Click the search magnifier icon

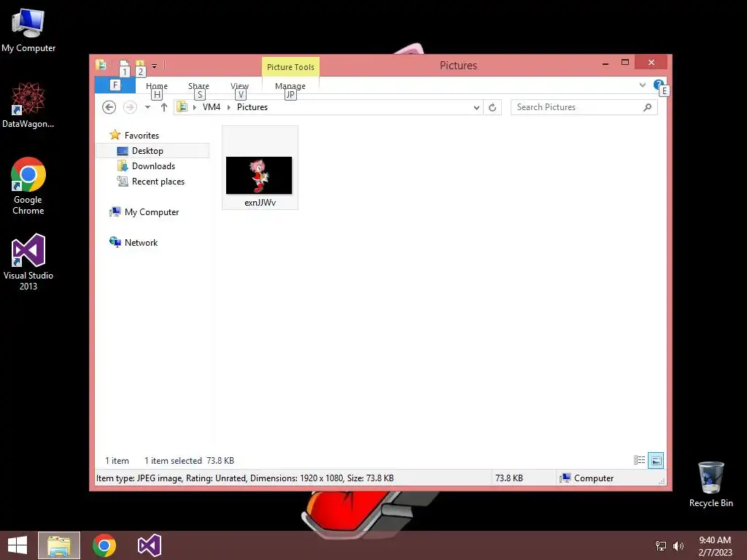click(647, 107)
